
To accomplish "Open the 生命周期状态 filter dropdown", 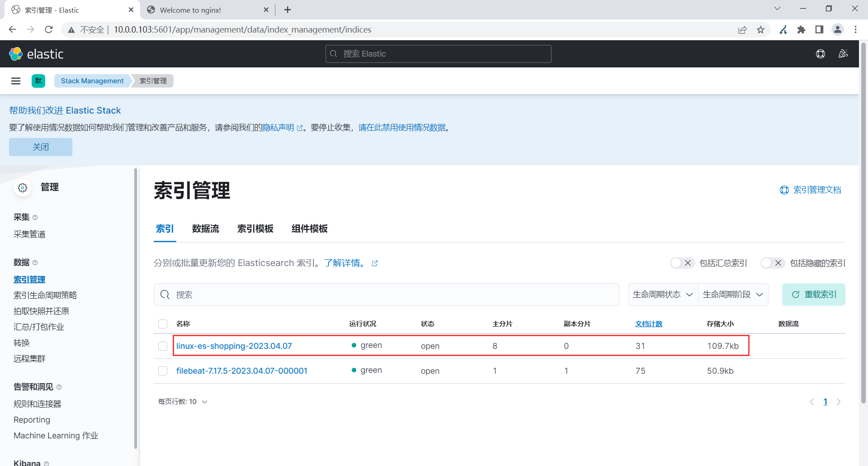I will pos(662,294).
